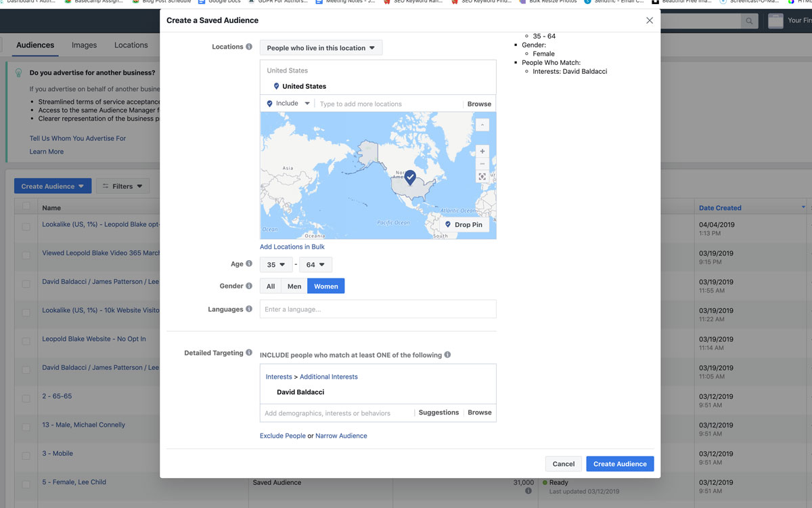Switch to the Audiences tab
This screenshot has height=508, width=812.
(x=35, y=45)
